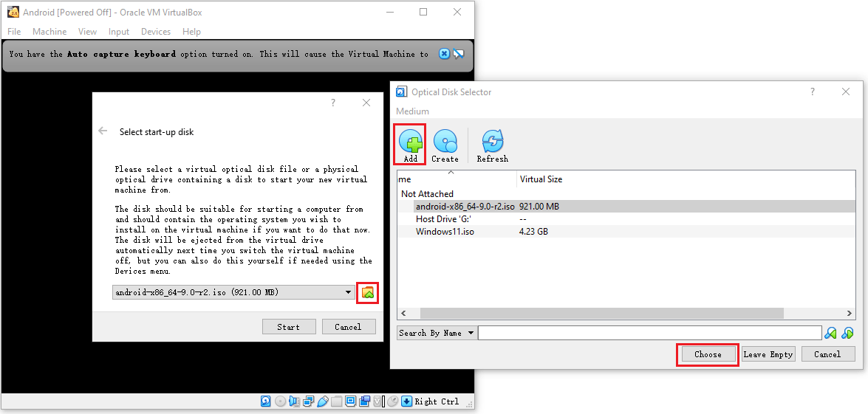
Task: Click the mouse integration status bar icon
Action: 392,401
